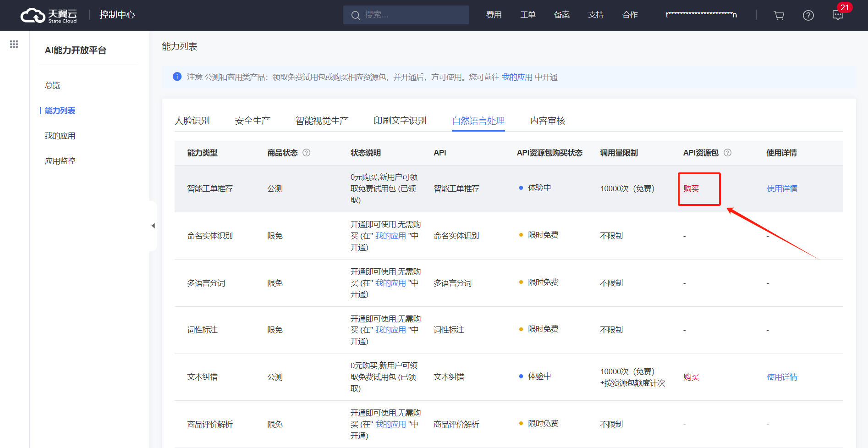Open the 合作 menu
868x448 pixels.
[x=630, y=15]
